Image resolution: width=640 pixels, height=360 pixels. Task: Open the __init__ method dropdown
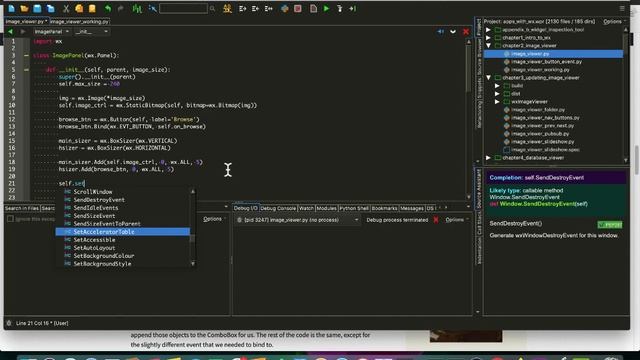(91, 31)
